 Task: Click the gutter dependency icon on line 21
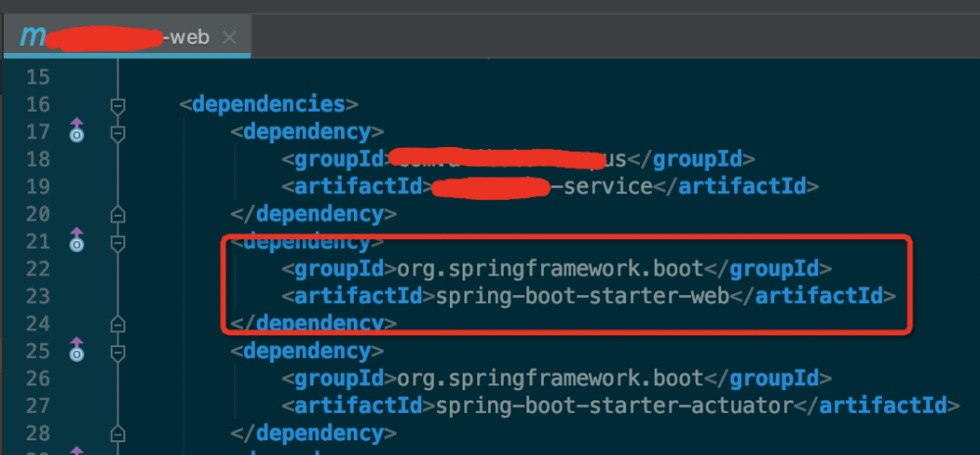[76, 239]
